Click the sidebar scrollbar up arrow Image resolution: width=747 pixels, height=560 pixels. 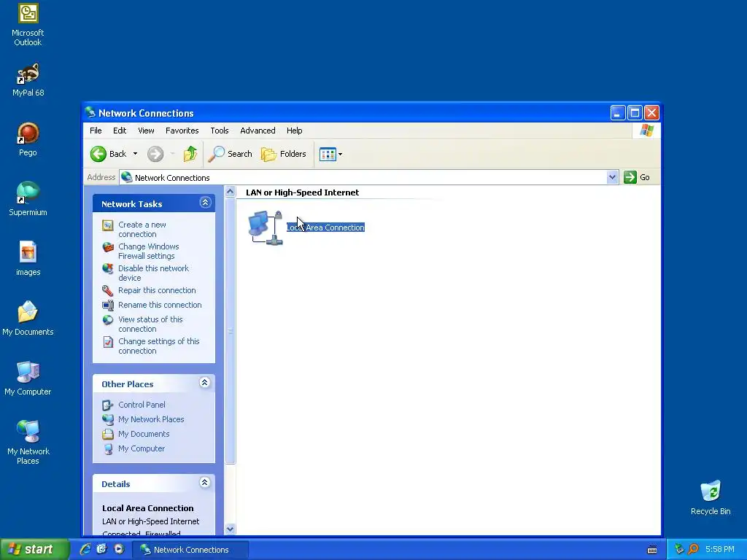pos(230,192)
